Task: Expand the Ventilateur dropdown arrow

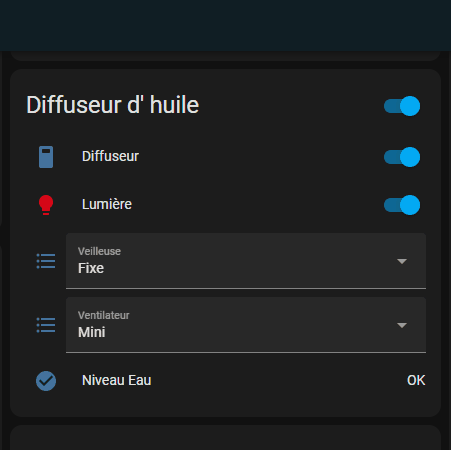Action: pyautogui.click(x=402, y=325)
